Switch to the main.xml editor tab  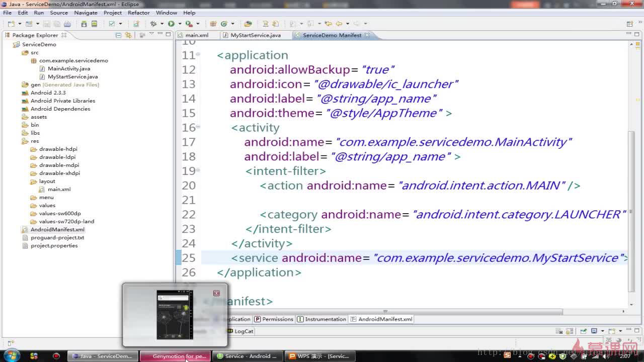pyautogui.click(x=197, y=35)
